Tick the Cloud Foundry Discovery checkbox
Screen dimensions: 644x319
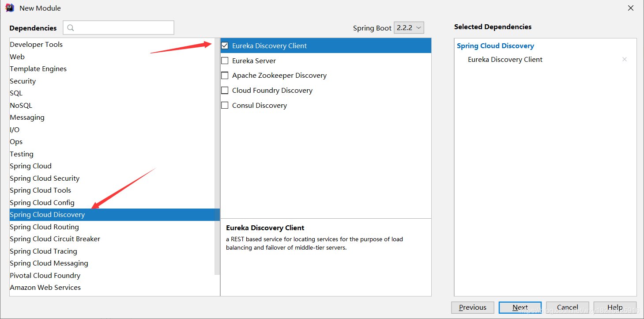point(225,90)
